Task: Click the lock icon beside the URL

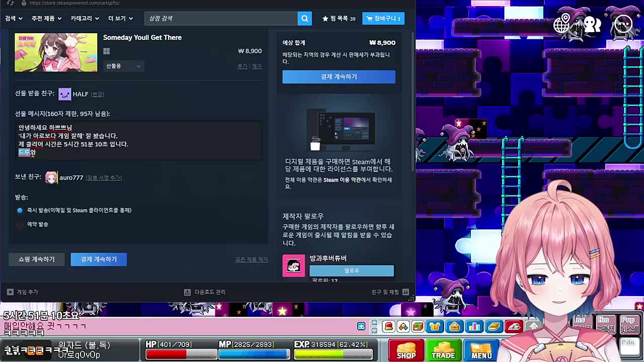Action: coord(23,3)
